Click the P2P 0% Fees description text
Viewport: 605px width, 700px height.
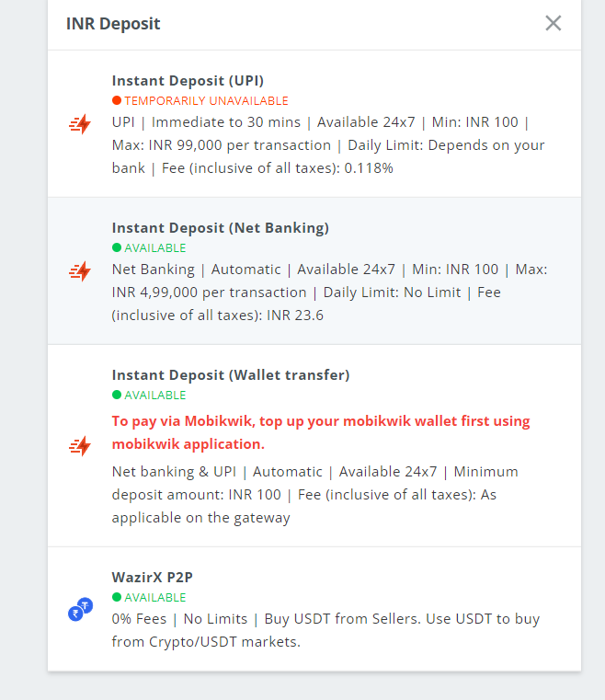pyautogui.click(x=325, y=630)
